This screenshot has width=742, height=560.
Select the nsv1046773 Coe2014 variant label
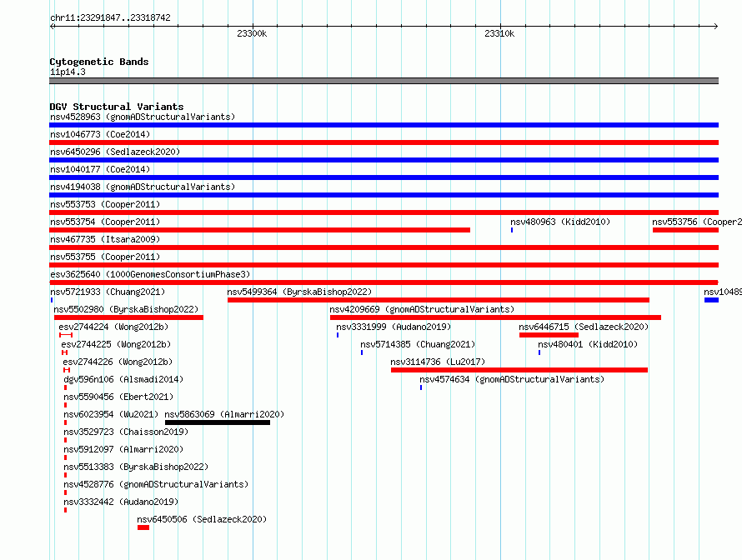(x=100, y=134)
